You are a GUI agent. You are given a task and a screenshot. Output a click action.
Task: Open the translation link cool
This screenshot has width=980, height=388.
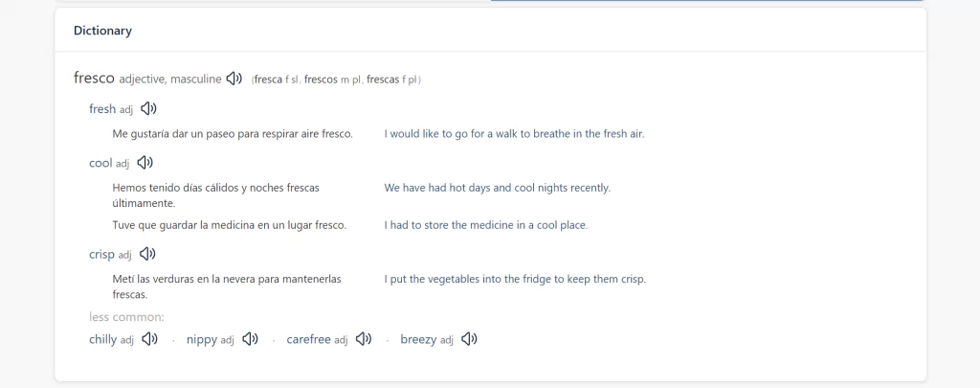point(100,163)
